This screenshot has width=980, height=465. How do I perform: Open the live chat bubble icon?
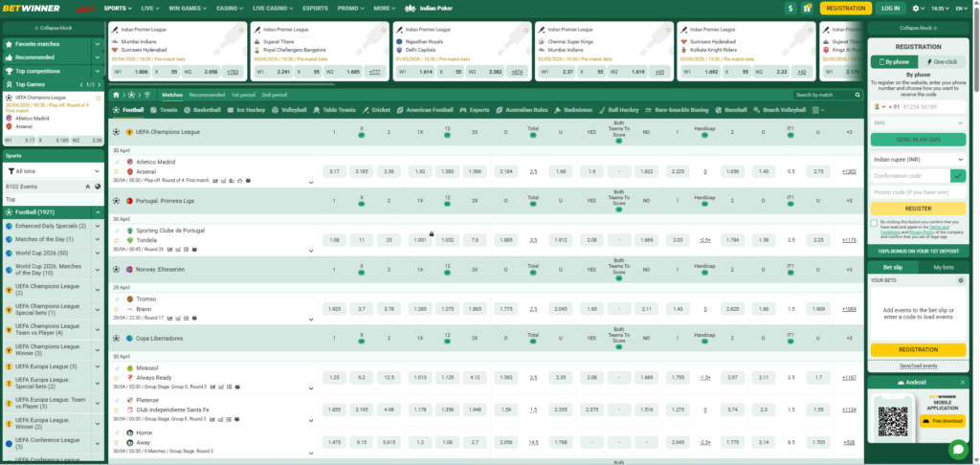(957, 450)
